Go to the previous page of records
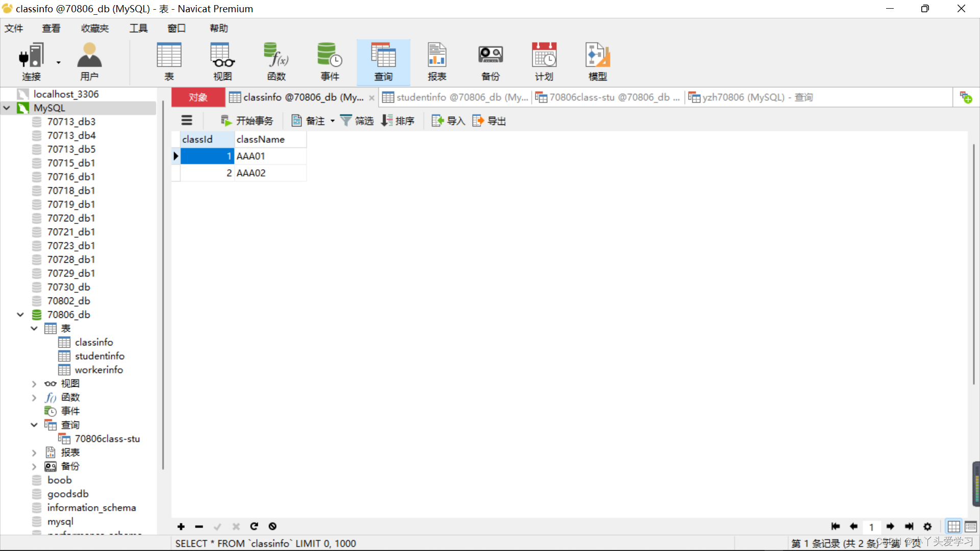The image size is (980, 551). [853, 527]
